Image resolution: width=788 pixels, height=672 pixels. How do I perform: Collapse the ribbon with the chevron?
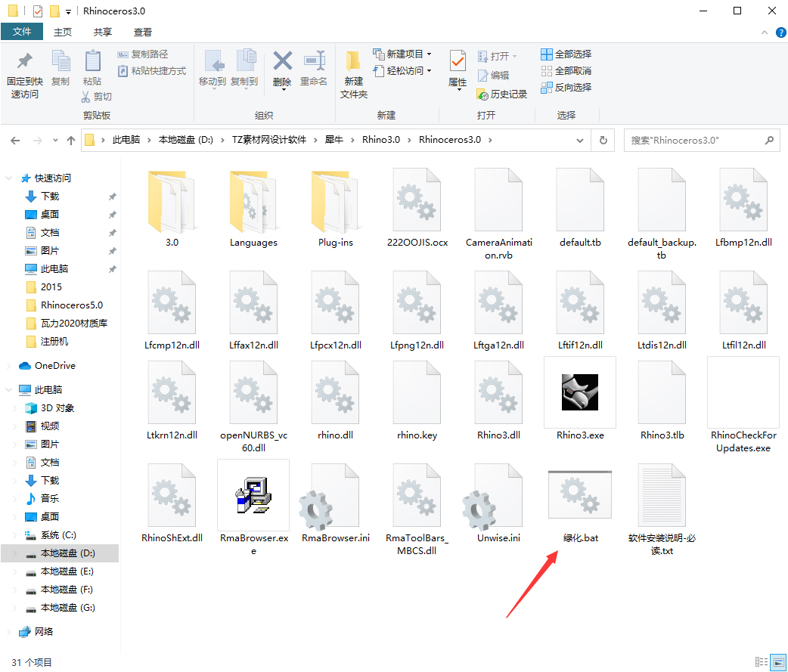pyautogui.click(x=765, y=33)
